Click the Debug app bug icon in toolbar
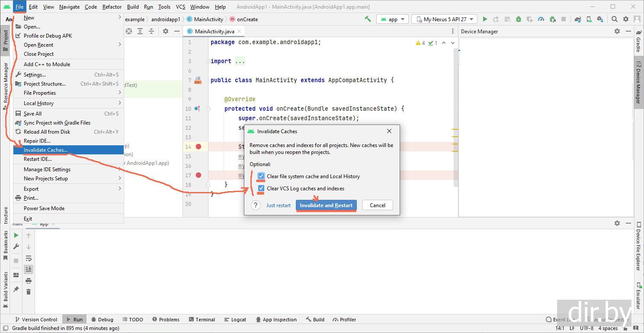This screenshot has width=644, height=333. coord(518,19)
